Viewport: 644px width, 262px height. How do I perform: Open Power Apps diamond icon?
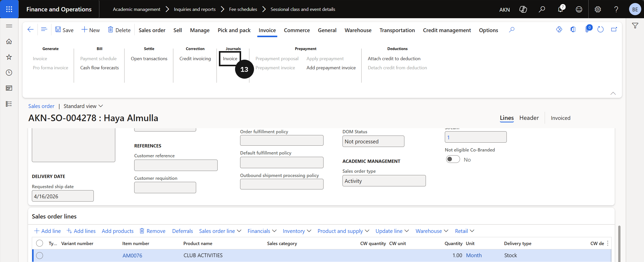pos(559,30)
